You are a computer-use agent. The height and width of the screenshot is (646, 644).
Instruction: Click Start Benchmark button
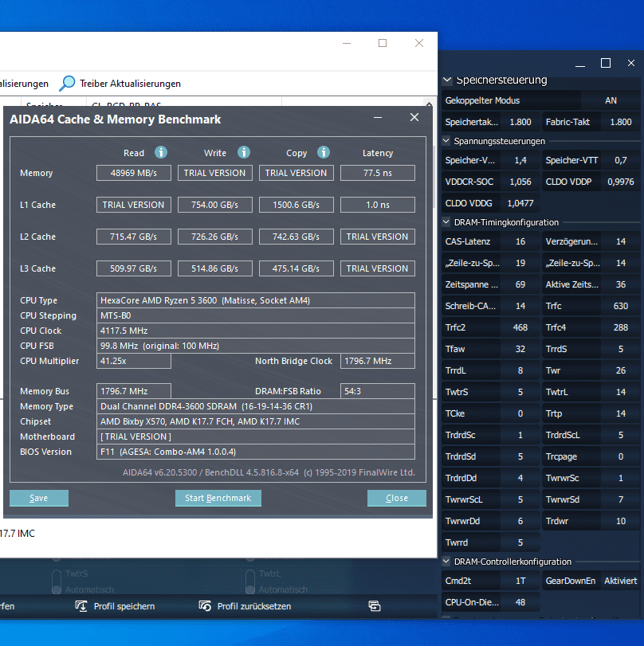[218, 498]
